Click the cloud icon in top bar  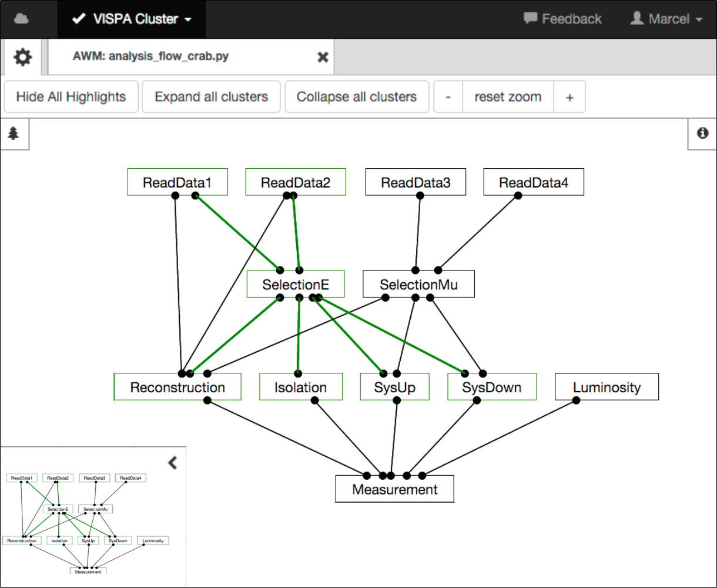tap(21, 19)
